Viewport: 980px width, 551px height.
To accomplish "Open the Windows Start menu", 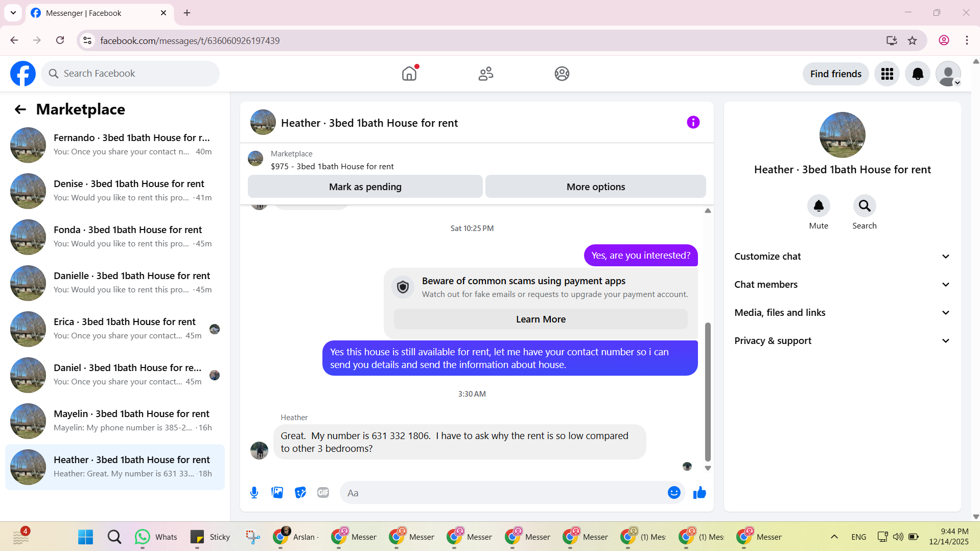I will (85, 537).
